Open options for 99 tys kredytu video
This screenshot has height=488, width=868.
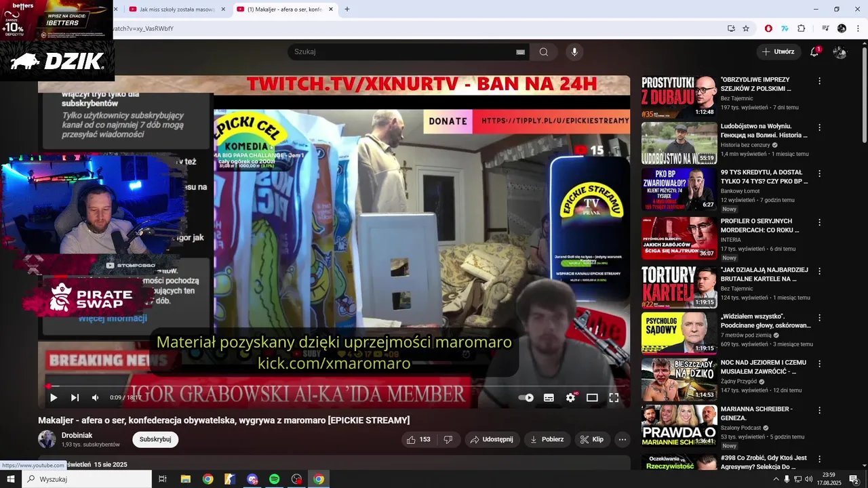[x=819, y=174]
